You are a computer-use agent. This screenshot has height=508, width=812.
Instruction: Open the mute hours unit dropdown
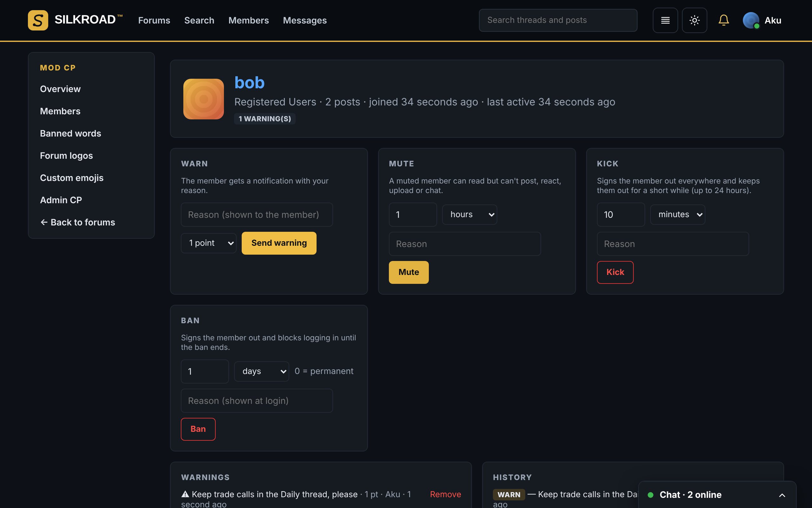tap(469, 214)
